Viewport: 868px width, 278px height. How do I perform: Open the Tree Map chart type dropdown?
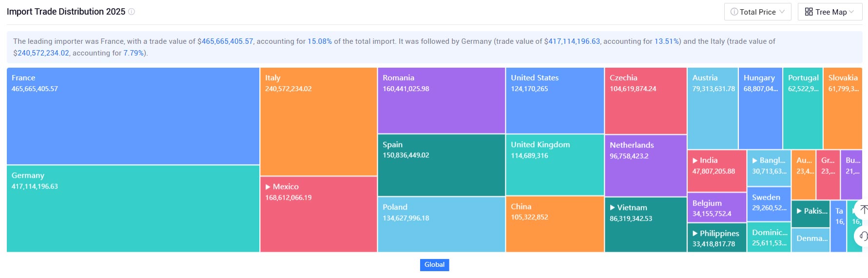[x=830, y=12]
